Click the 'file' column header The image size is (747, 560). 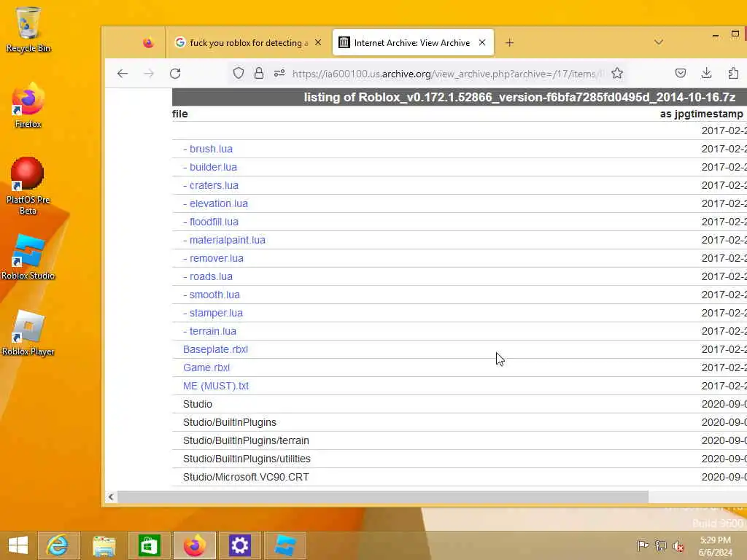tap(180, 114)
